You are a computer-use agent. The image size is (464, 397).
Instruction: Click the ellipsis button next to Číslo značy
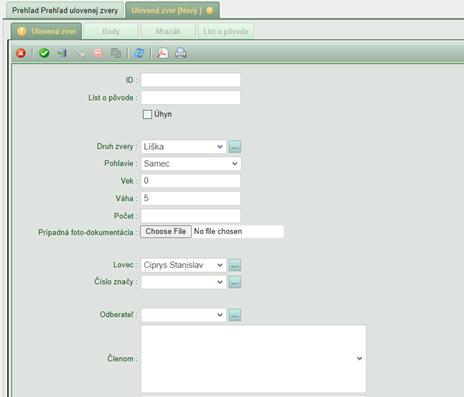(235, 282)
